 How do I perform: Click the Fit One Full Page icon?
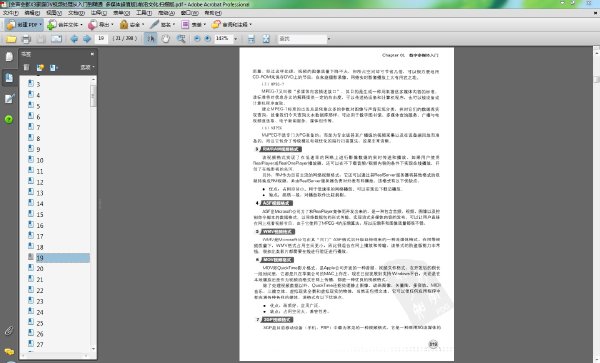[266, 39]
